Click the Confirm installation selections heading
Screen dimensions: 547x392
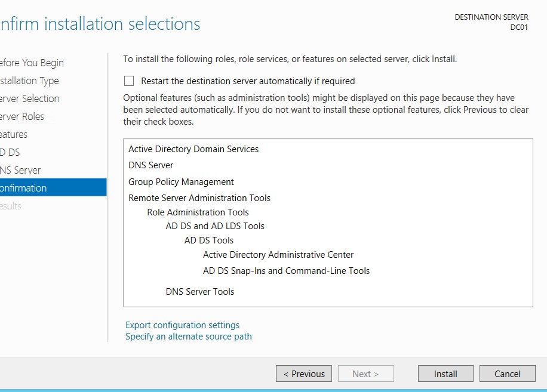tap(100, 24)
